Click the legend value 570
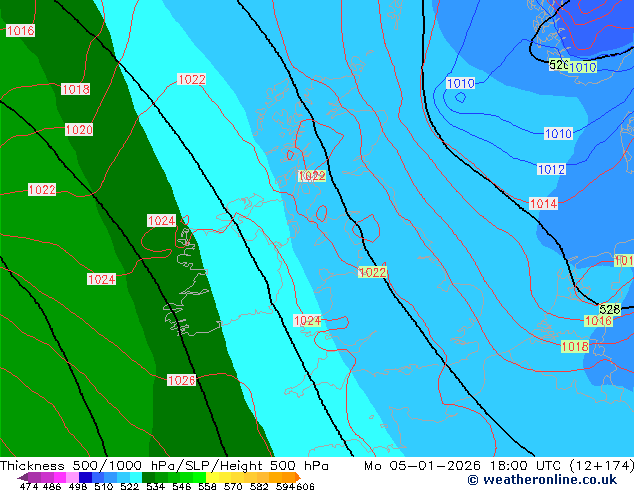This screenshot has height=490, width=634. click(x=233, y=486)
